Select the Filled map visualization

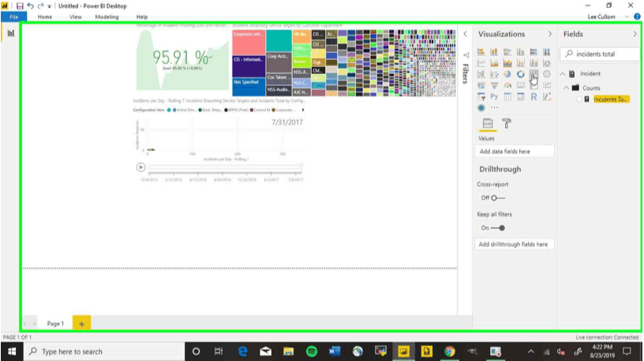coord(481,85)
